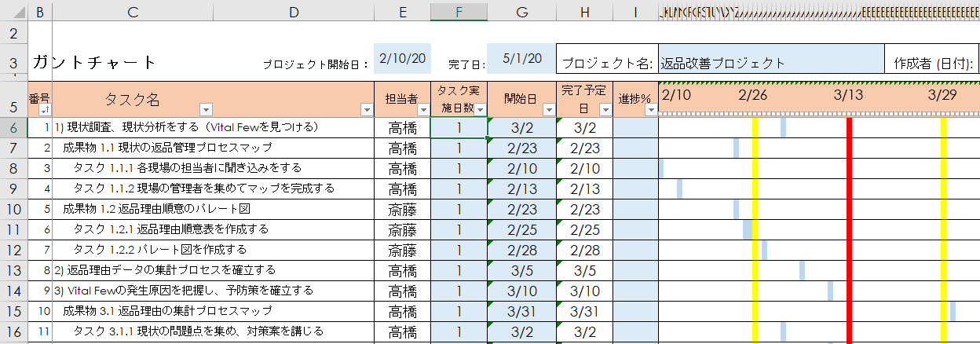
Task: Open the 進捗% filter dropdown
Action: [x=650, y=110]
